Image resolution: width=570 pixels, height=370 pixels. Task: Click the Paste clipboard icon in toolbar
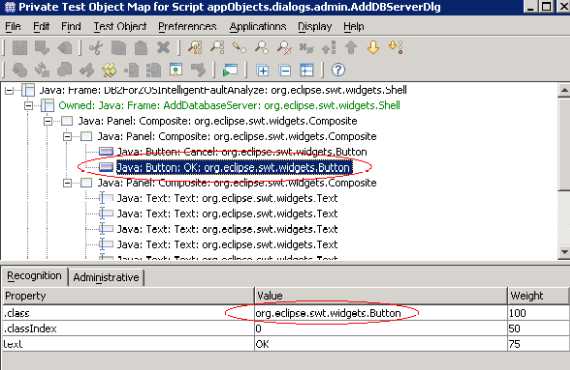click(x=141, y=48)
